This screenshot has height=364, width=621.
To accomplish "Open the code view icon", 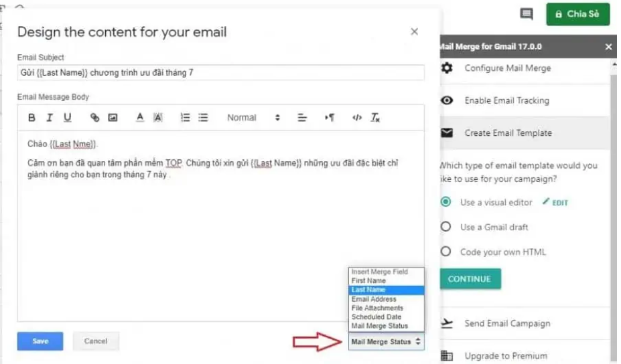I will tap(356, 118).
